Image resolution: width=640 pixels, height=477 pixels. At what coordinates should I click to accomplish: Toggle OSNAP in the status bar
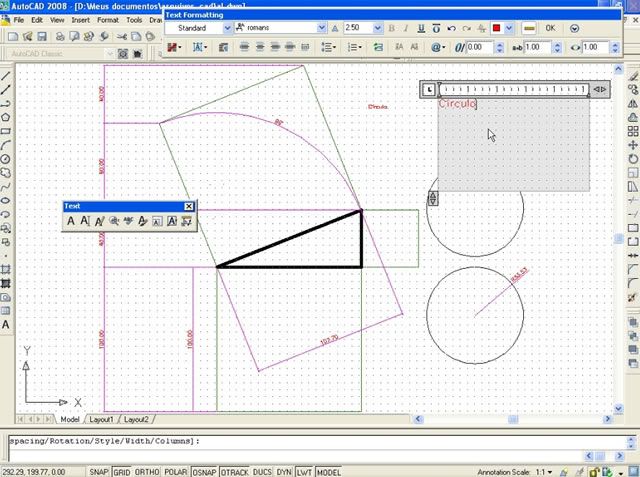tap(205, 471)
